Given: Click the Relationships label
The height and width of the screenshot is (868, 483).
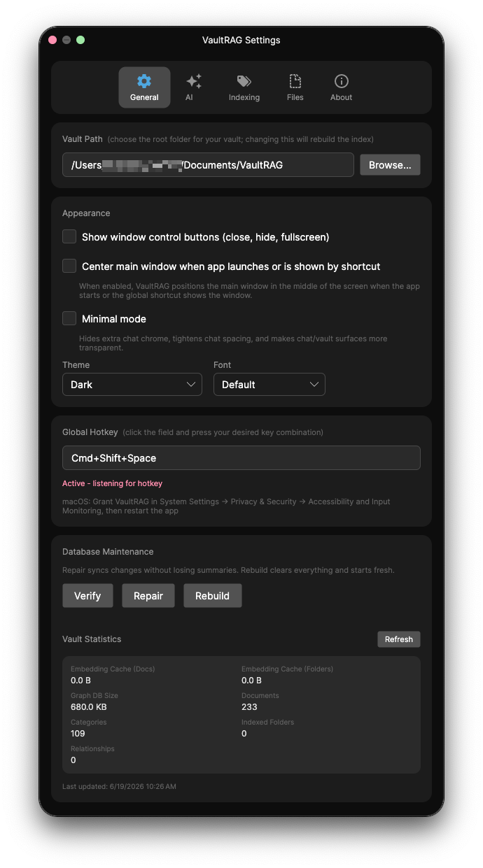Looking at the screenshot, I should pyautogui.click(x=92, y=749).
